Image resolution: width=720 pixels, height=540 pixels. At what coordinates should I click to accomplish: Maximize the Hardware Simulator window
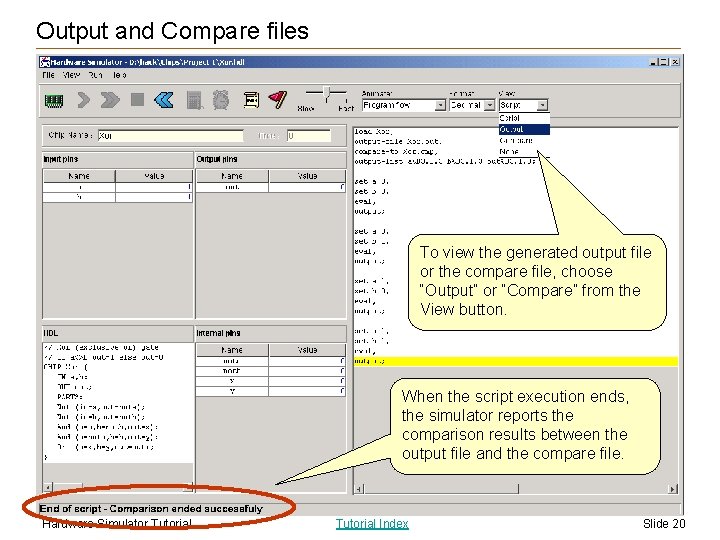pyautogui.click(x=664, y=62)
